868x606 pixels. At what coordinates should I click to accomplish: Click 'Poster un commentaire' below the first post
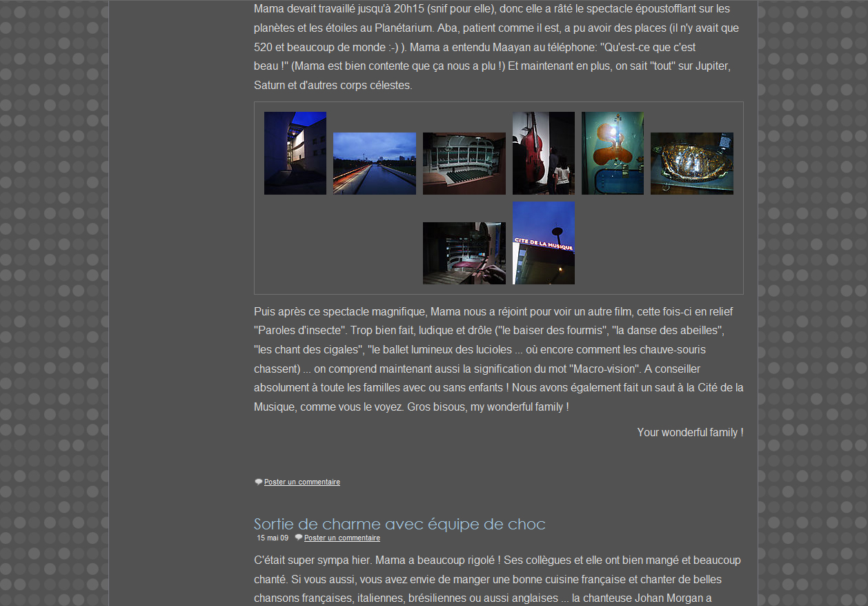pyautogui.click(x=302, y=482)
